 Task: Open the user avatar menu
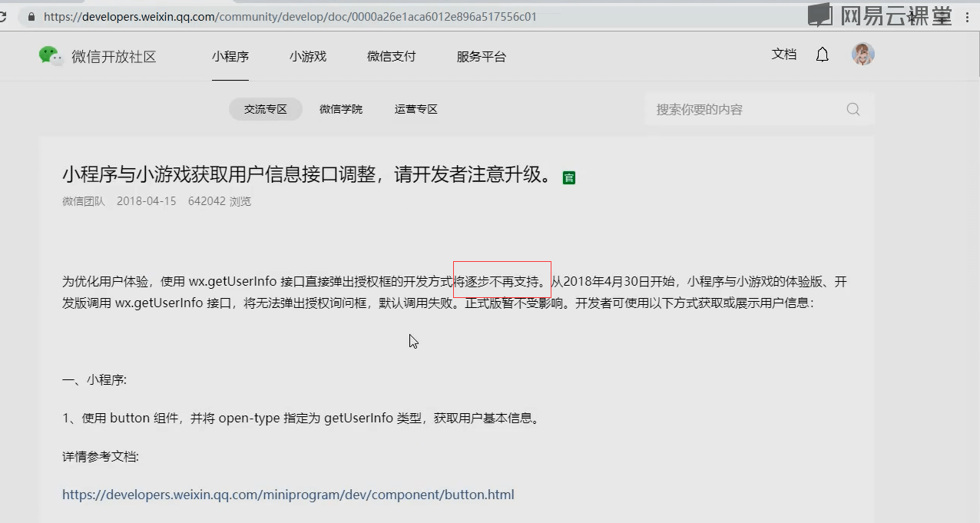[863, 54]
